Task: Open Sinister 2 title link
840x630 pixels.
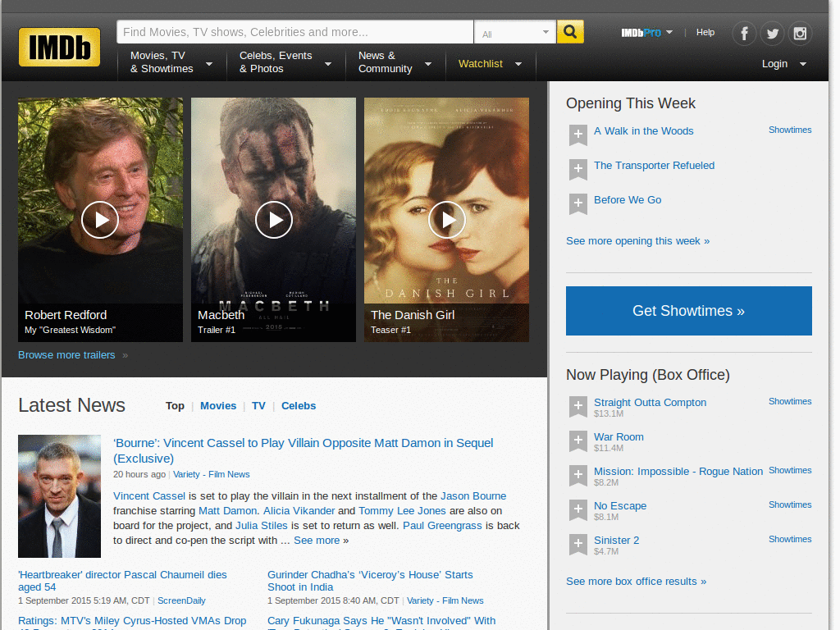Action: click(616, 540)
